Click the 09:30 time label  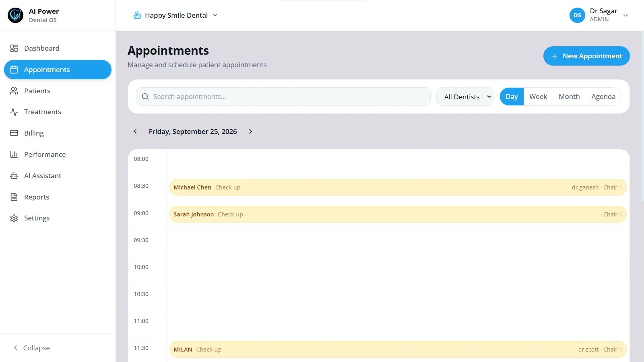[141, 240]
